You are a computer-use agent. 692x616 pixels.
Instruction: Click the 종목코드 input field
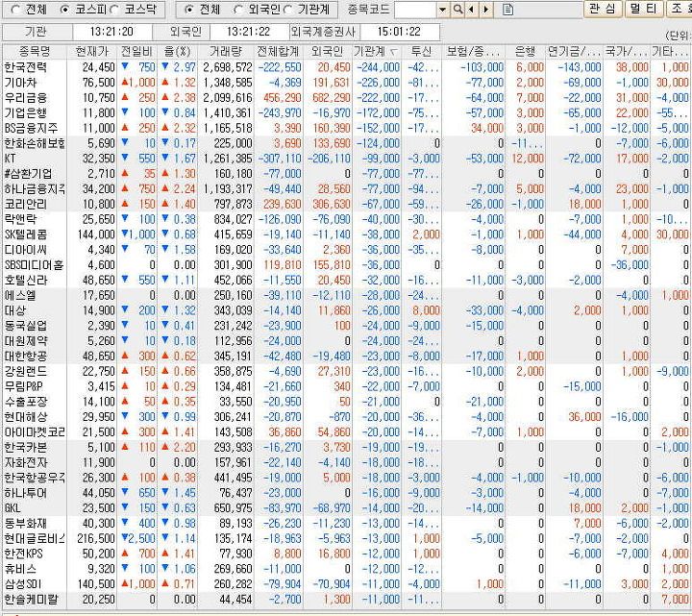[415, 10]
